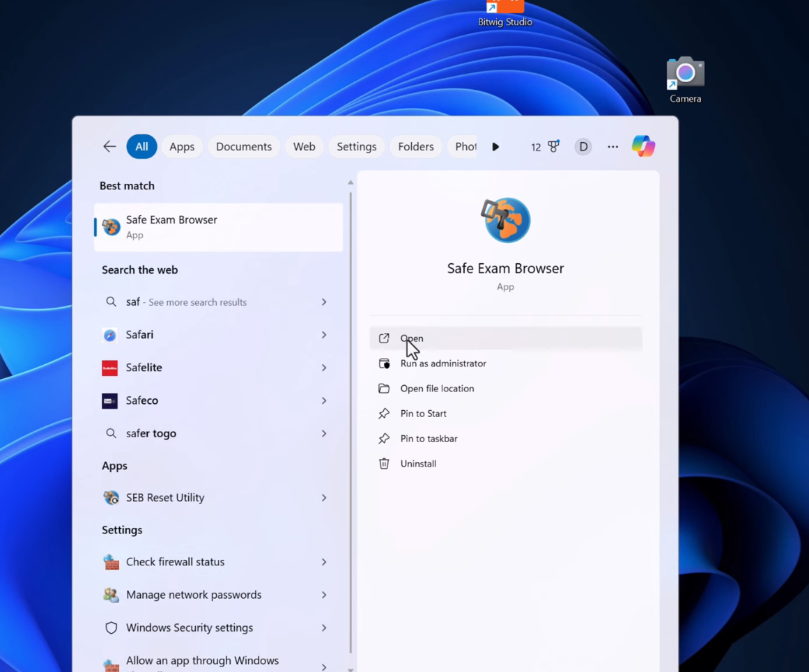Open the Camera desktop shortcut
This screenshot has height=672, width=809.
click(685, 80)
